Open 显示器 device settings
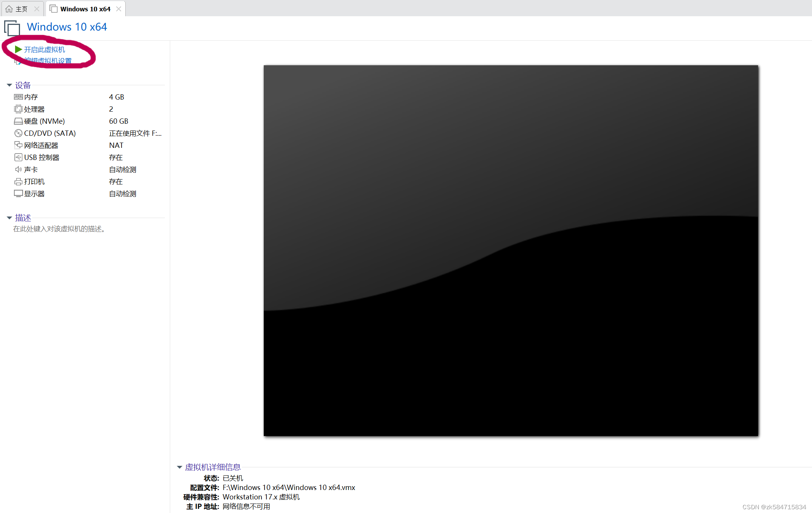 (34, 194)
